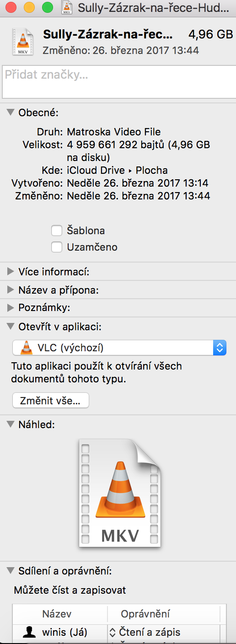This screenshot has width=236, height=644.
Task: Expand the Více informací section
Action: coord(10,272)
